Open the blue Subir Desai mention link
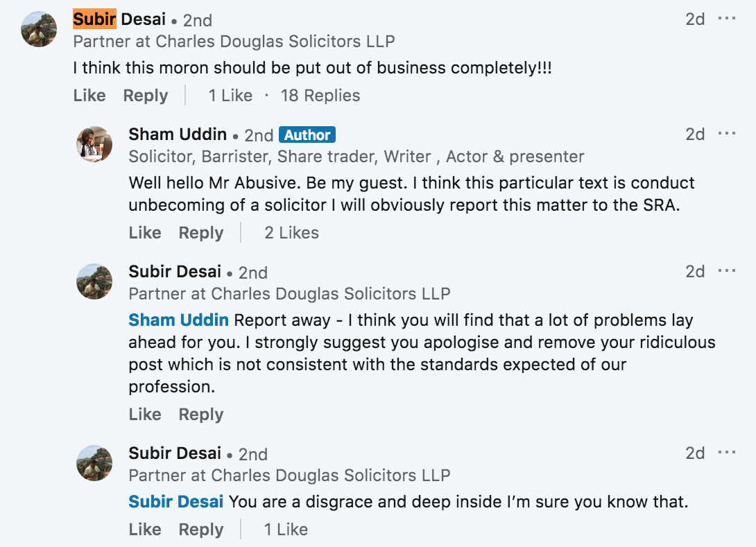Screen dimensions: 756x547 point(176,502)
